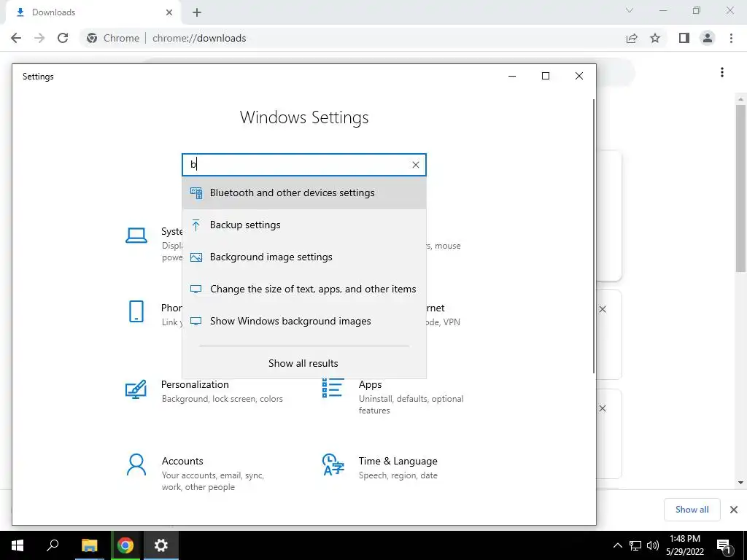The height and width of the screenshot is (560, 747).
Task: Click the Chrome address bar URL
Action: (199, 38)
